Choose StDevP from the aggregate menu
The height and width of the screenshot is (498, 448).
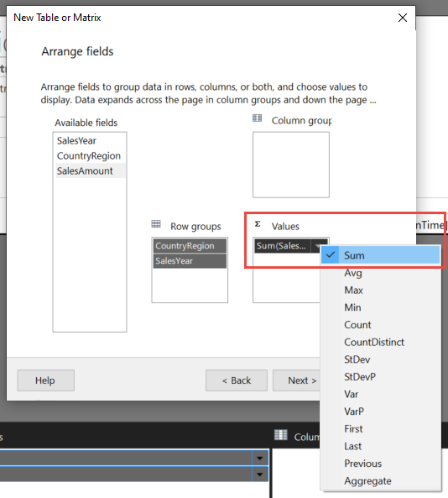(x=380, y=377)
